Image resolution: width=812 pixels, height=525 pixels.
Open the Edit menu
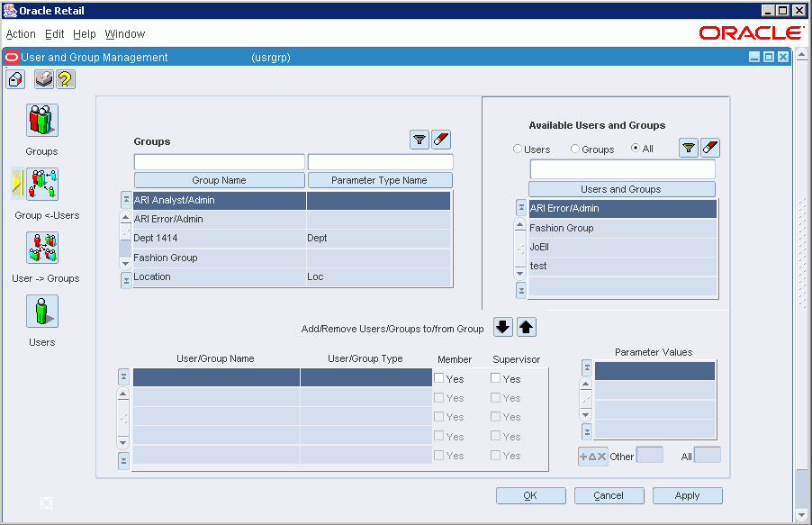[54, 34]
